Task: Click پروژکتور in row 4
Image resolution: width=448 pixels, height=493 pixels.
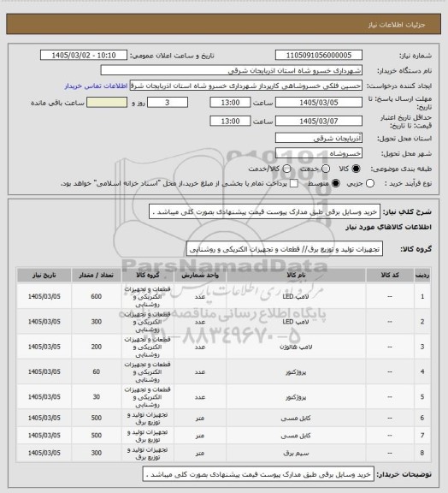Action: pos(296,372)
